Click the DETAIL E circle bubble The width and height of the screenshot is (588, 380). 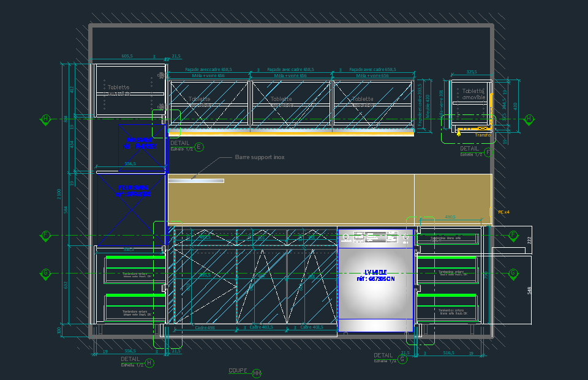198,147
